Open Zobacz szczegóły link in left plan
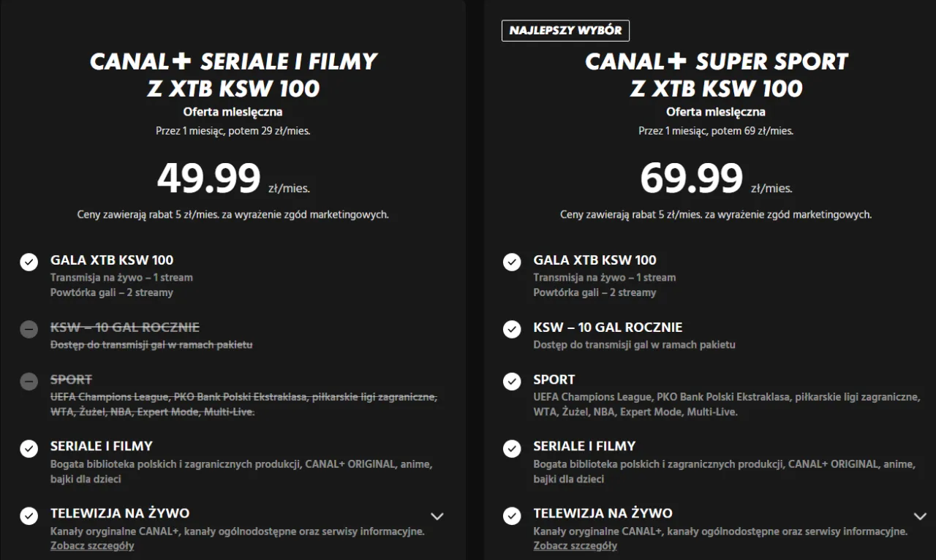Image resolution: width=936 pixels, height=560 pixels. pos(92,545)
